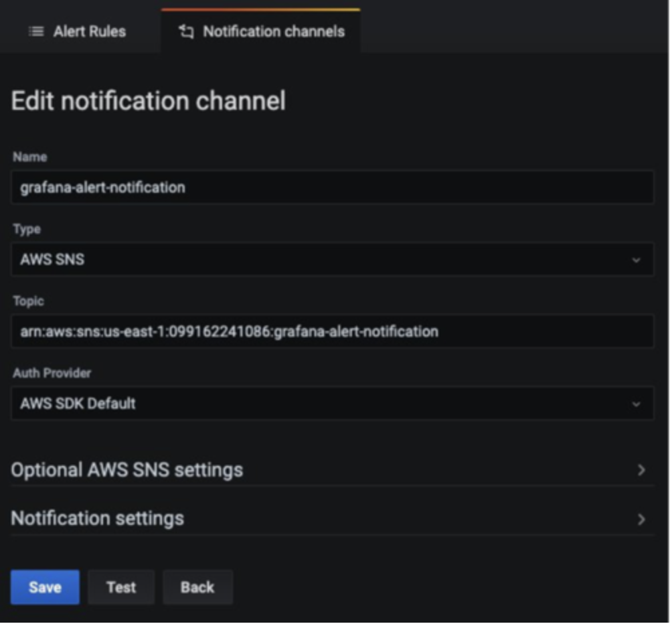Image resolution: width=672 pixels, height=624 pixels.
Task: Click the Notification channels tab icon
Action: [187, 31]
